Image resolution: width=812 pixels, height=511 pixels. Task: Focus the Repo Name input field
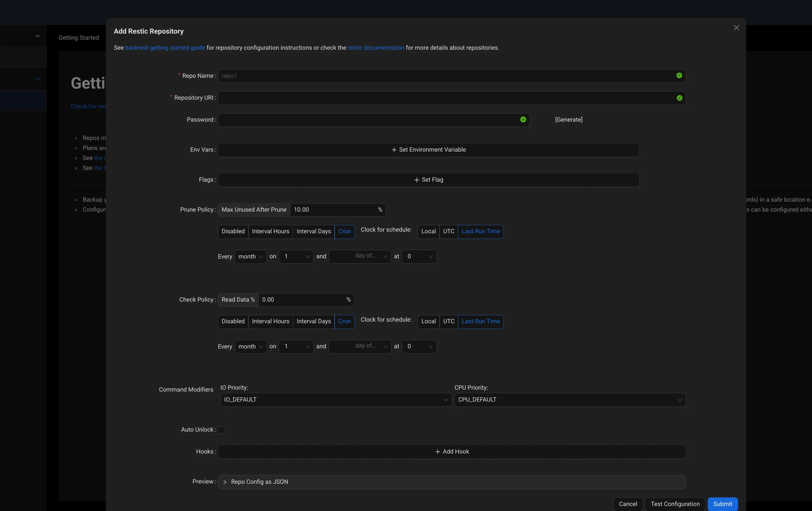(452, 76)
